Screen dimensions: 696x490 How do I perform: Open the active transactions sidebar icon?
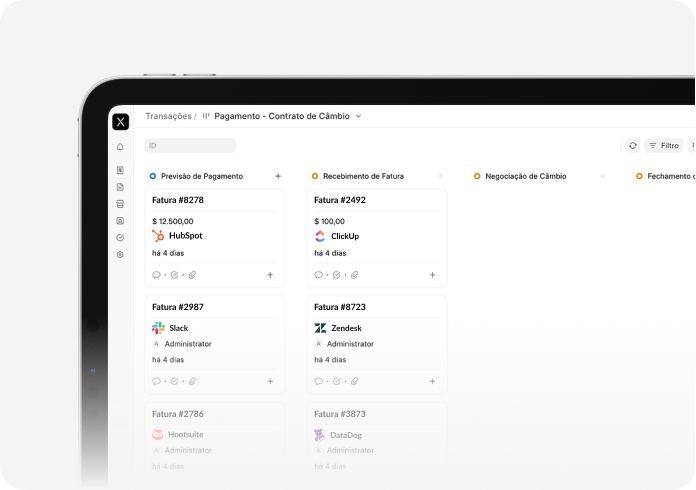[x=120, y=170]
